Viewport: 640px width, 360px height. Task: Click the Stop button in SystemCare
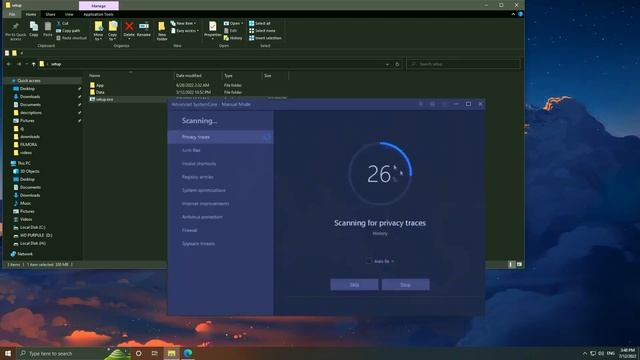(x=405, y=284)
